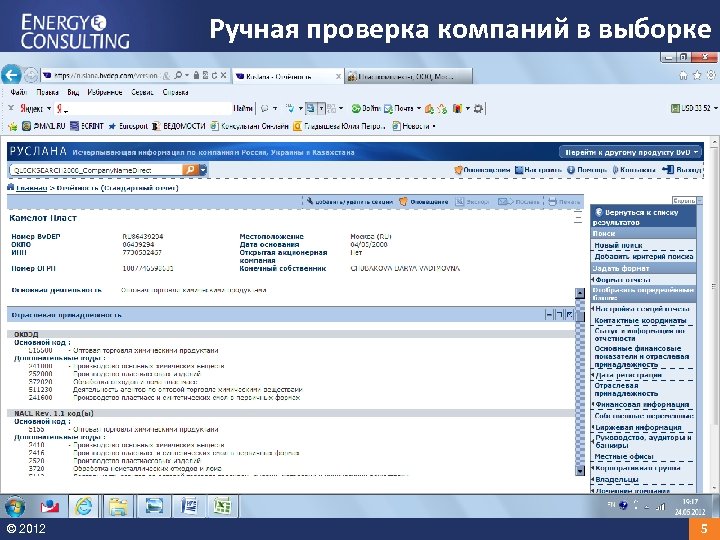720x540 pixels.
Task: Click the report scrollbar up arrow
Action: [580, 293]
